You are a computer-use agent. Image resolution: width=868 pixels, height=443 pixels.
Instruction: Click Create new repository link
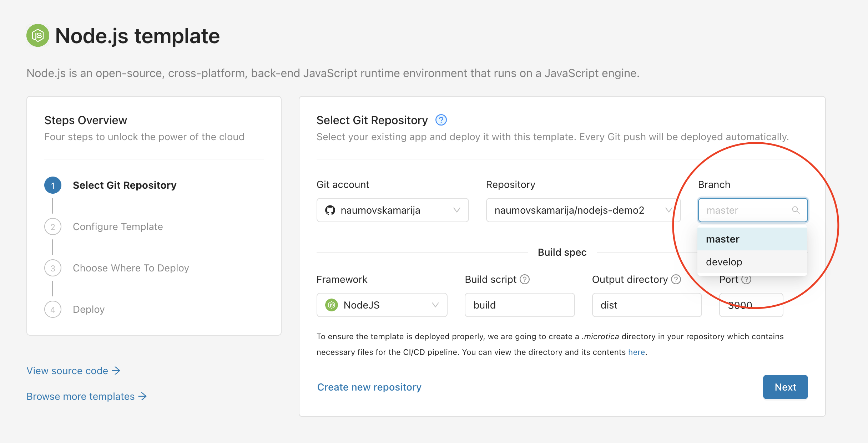(x=369, y=387)
